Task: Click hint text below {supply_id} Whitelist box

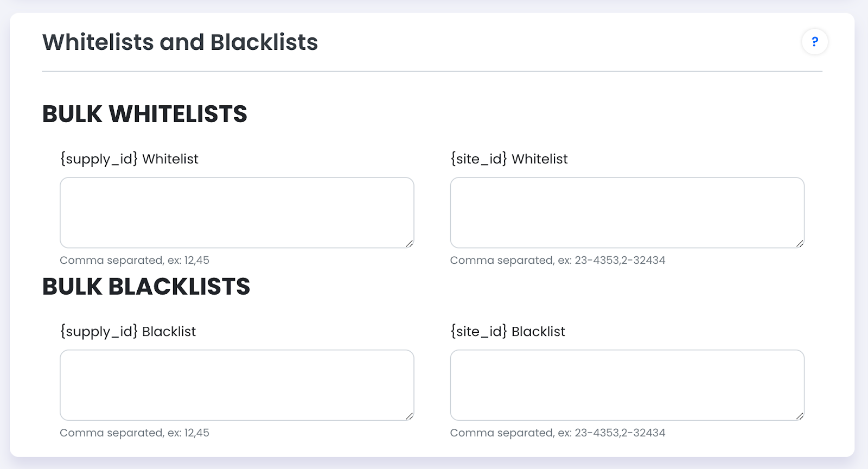Action: coord(135,261)
